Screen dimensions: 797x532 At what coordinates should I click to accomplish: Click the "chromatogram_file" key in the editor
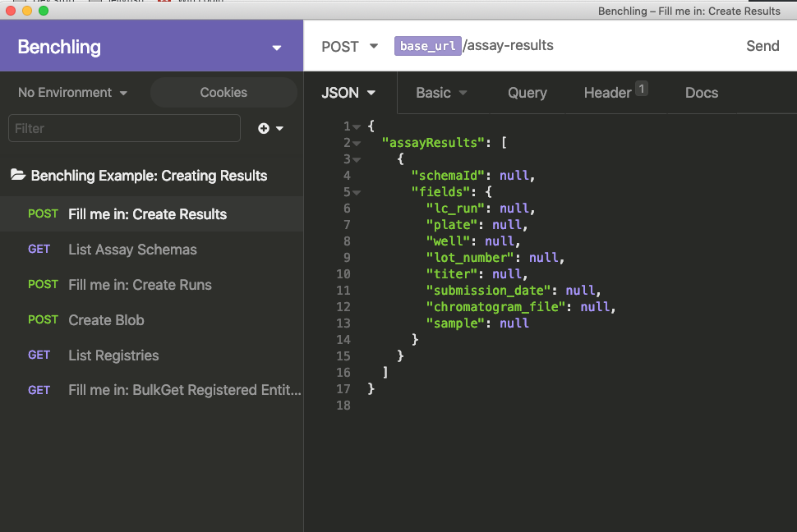point(496,306)
